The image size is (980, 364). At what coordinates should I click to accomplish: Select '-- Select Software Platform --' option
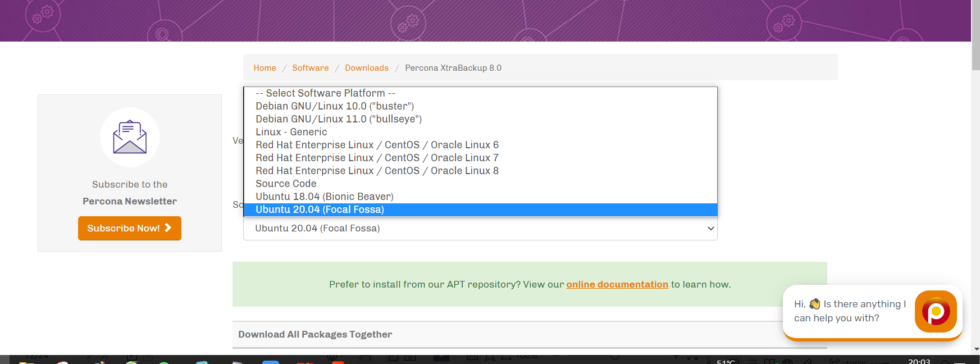(x=481, y=93)
